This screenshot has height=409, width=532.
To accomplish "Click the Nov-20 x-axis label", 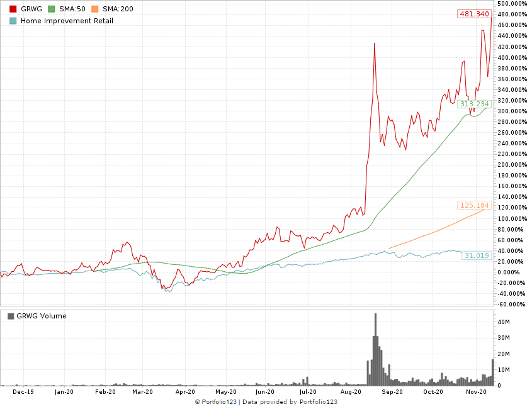I will pos(476,392).
